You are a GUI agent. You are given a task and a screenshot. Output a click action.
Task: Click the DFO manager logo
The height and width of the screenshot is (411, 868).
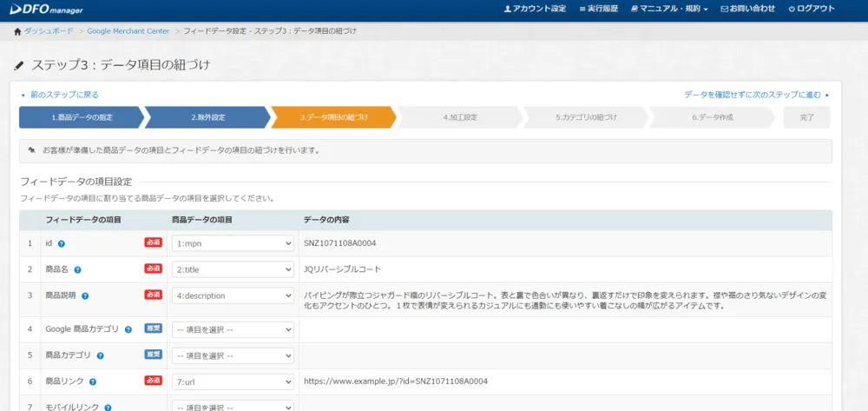click(47, 9)
